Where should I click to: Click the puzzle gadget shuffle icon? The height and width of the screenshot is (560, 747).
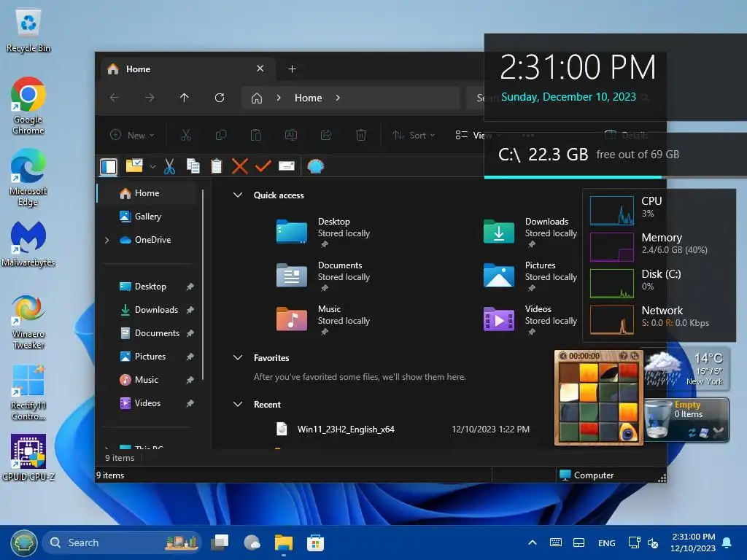pos(634,356)
